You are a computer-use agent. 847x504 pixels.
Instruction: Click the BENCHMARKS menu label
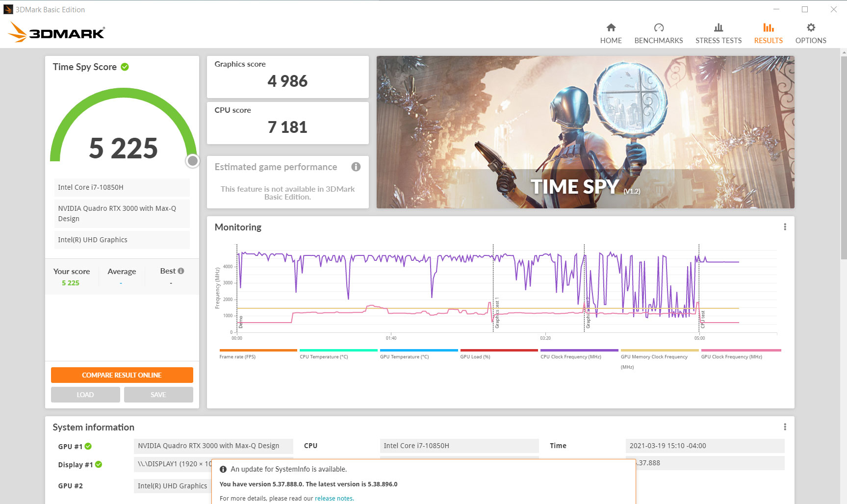659,41
